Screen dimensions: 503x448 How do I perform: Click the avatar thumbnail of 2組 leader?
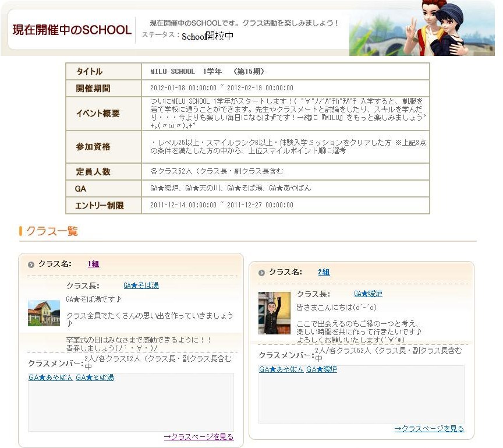(274, 313)
